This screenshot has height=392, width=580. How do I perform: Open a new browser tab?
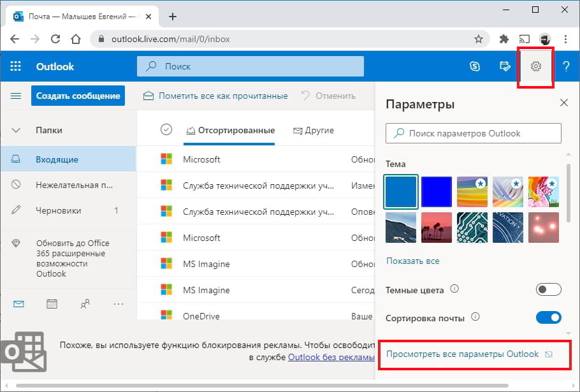[173, 17]
